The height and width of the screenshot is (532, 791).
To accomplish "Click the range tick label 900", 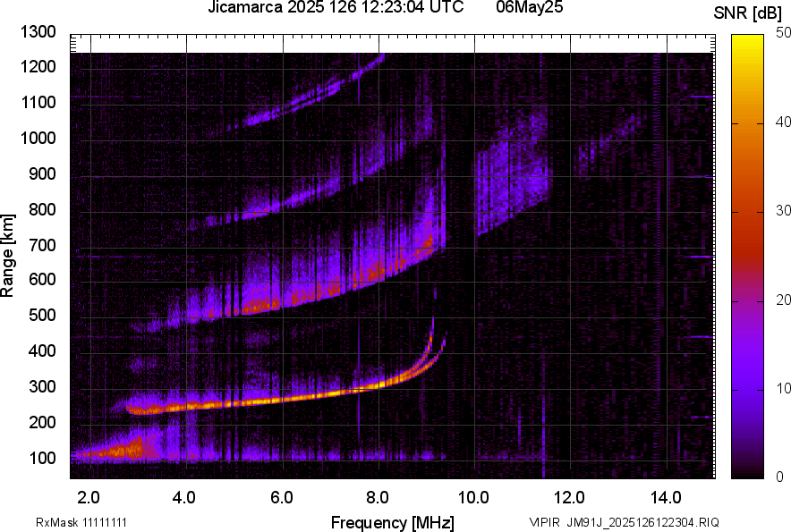I will click(42, 173).
